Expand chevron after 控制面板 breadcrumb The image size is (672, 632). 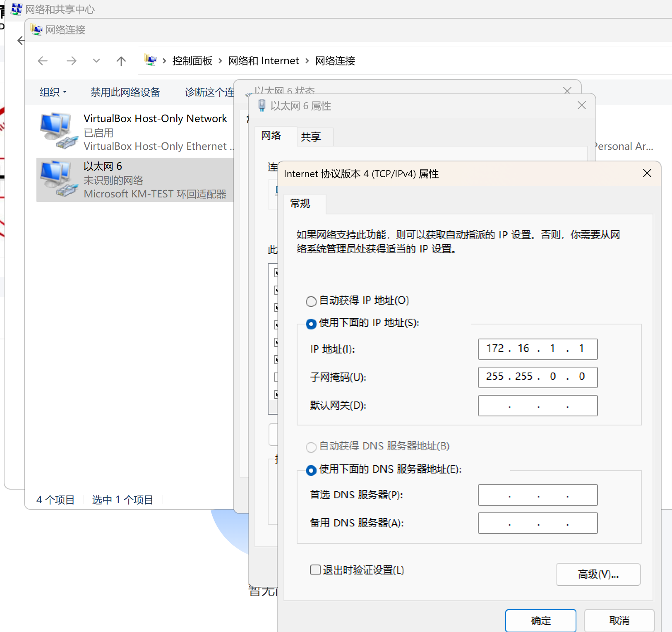click(220, 61)
